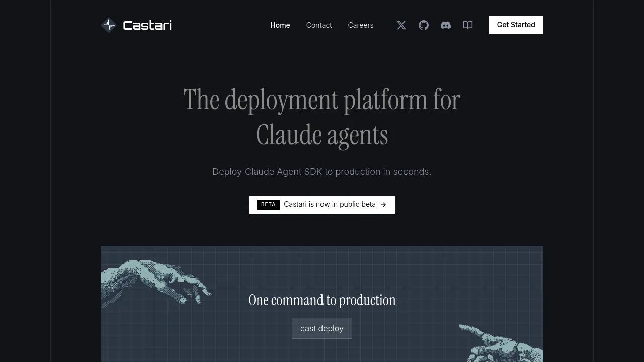Open the Discord icon link

(x=446, y=25)
